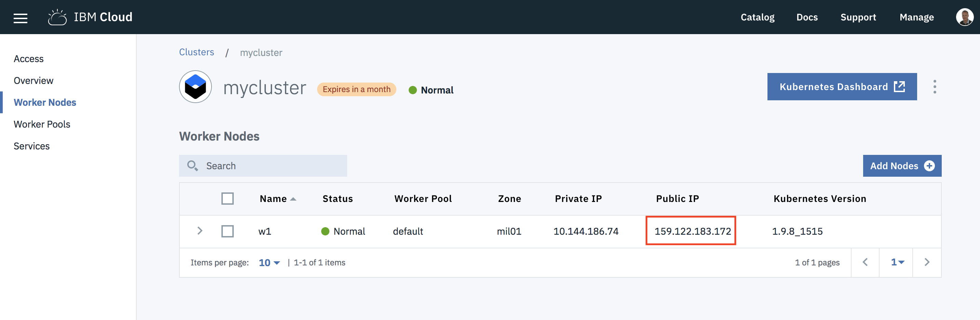Open the Kubernetes Dashboard button

pyautogui.click(x=842, y=87)
